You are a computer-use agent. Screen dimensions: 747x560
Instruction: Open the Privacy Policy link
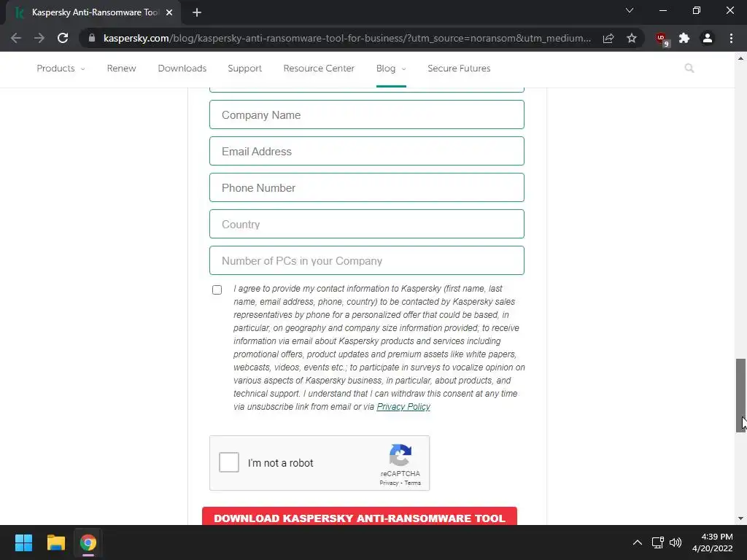pyautogui.click(x=403, y=407)
